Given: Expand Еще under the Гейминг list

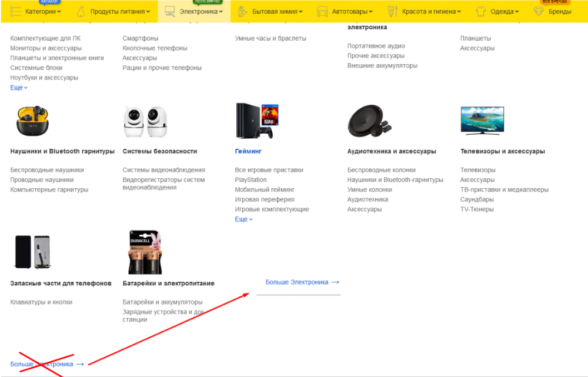Looking at the screenshot, I should click(243, 219).
